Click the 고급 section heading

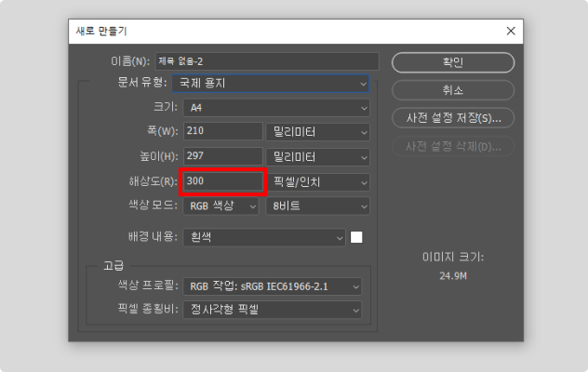[114, 266]
